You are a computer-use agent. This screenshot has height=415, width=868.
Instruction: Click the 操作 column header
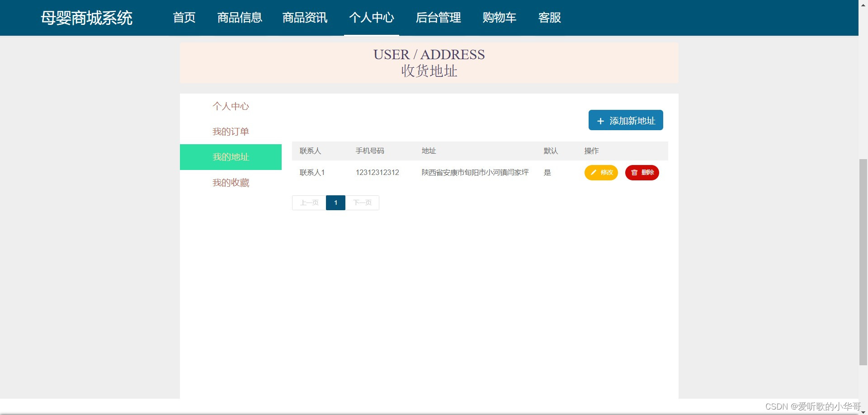click(591, 151)
